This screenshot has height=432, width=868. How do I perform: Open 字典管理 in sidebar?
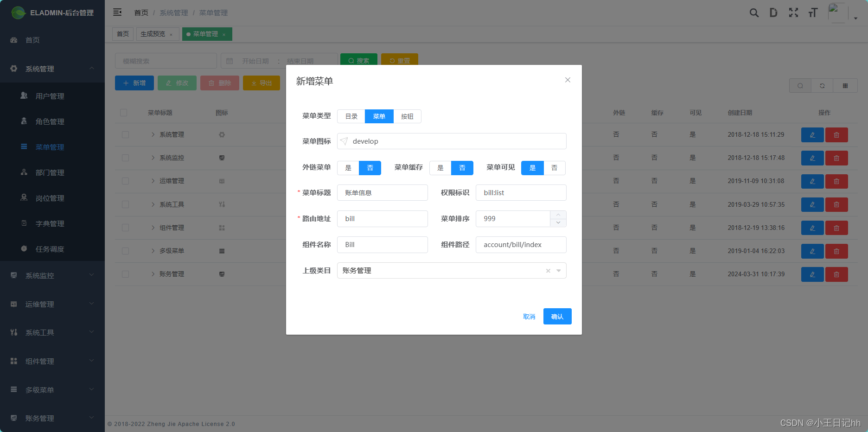(52, 223)
